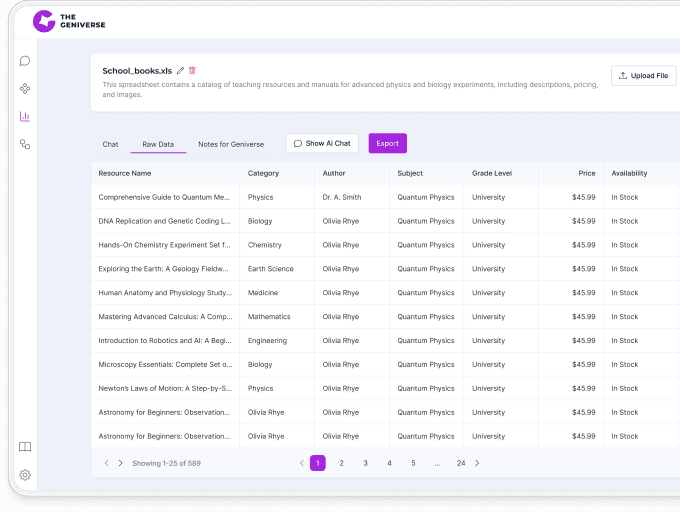Select the Raw Data tab
The height and width of the screenshot is (512, 680).
point(158,144)
